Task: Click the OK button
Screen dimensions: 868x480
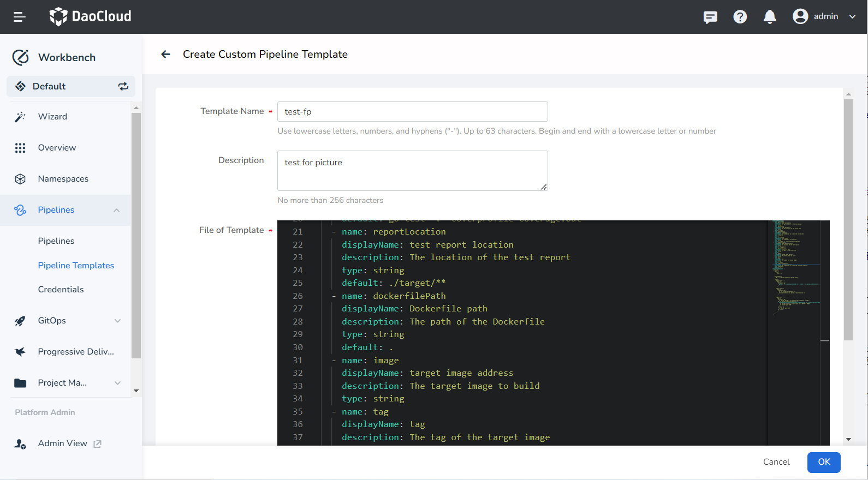Action: coord(823,462)
